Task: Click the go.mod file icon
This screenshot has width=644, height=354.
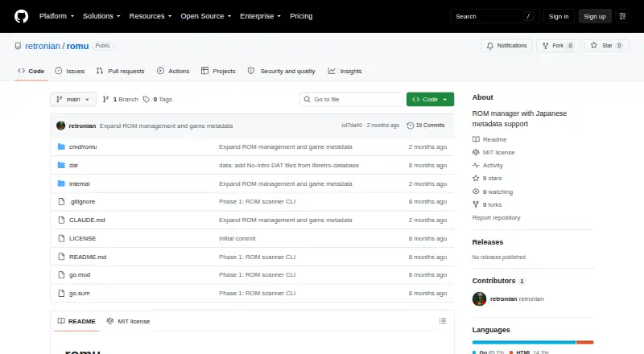Action: click(x=61, y=274)
